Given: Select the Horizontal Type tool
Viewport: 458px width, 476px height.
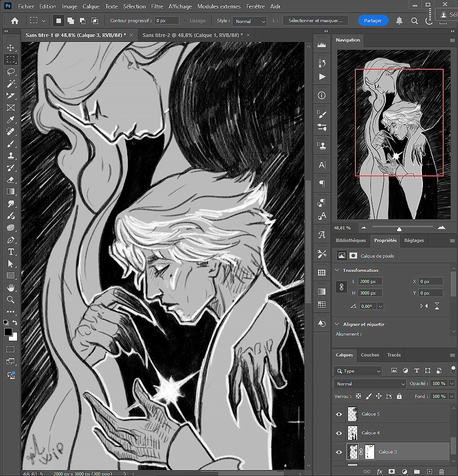Looking at the screenshot, I should point(11,252).
